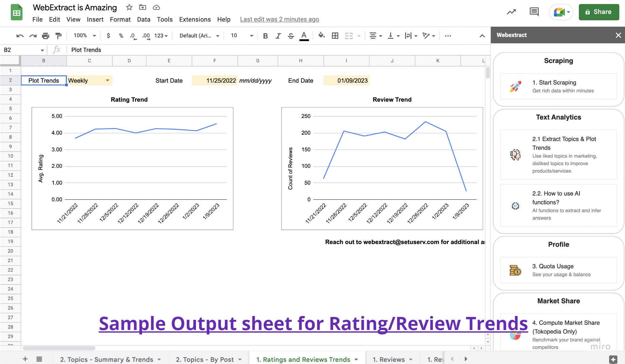Open the zoom 100% dropdown

coord(85,36)
